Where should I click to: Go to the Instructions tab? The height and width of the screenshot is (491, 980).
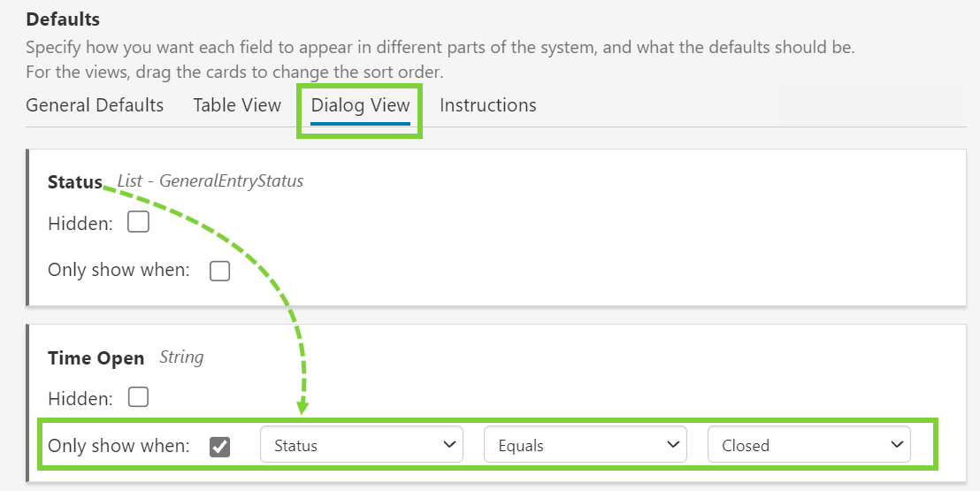click(x=487, y=105)
